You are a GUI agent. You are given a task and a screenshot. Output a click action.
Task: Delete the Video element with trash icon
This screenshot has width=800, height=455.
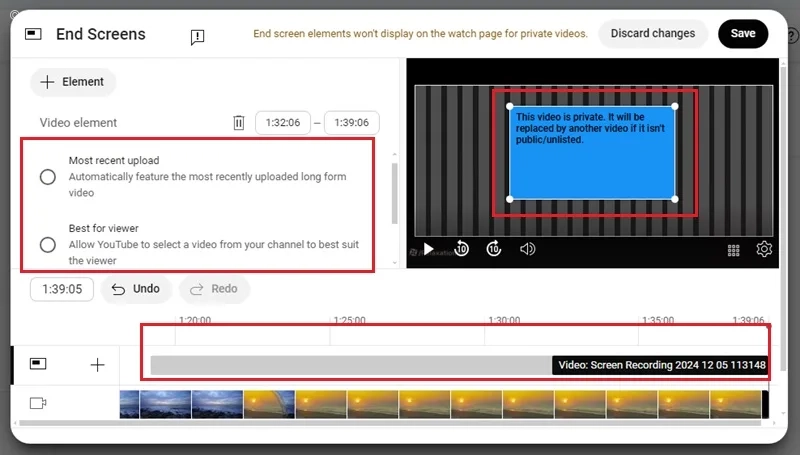239,122
